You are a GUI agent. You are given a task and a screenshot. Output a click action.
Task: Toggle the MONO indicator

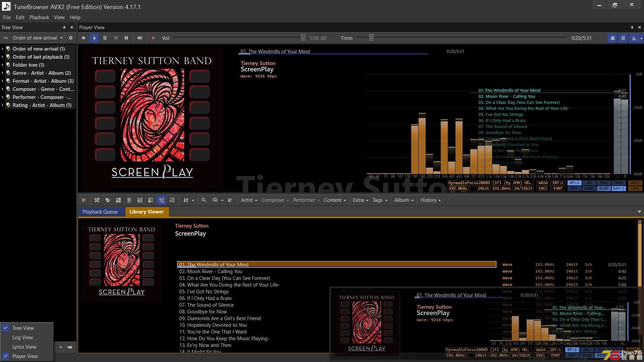[619, 183]
